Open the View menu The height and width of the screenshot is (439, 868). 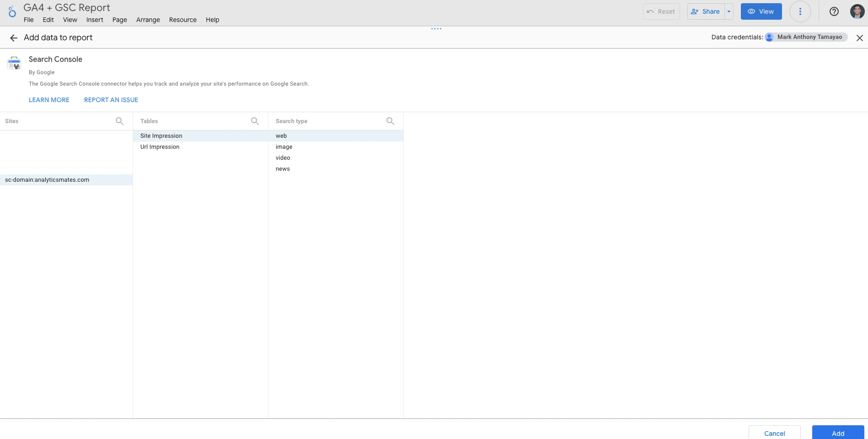[x=70, y=20]
